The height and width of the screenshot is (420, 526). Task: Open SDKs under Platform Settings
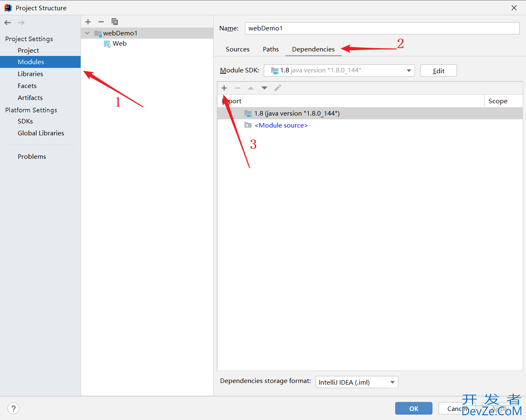point(25,121)
